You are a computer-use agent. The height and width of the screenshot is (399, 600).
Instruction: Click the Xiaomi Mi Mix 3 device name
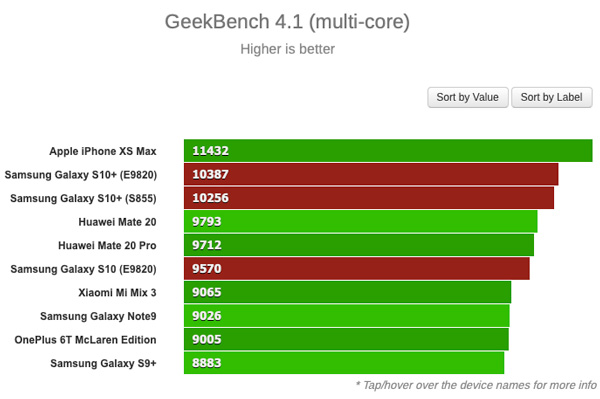click(x=117, y=293)
